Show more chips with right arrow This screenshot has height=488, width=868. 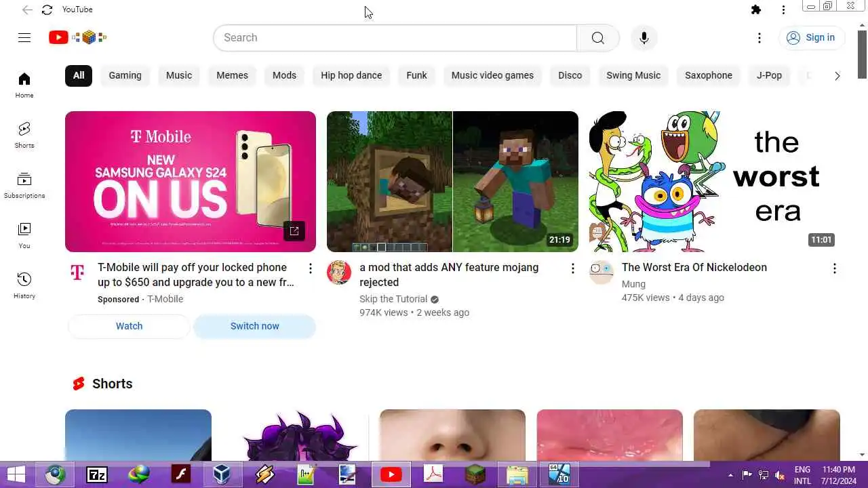point(837,75)
